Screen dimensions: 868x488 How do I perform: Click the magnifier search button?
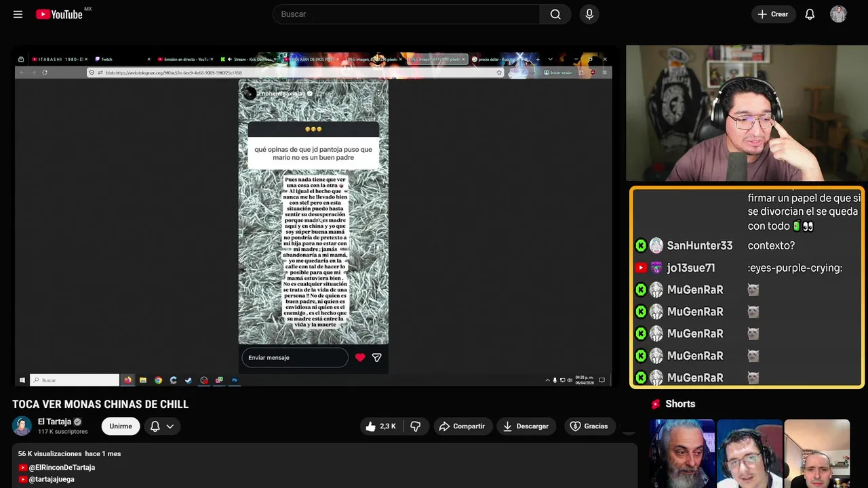pos(555,14)
